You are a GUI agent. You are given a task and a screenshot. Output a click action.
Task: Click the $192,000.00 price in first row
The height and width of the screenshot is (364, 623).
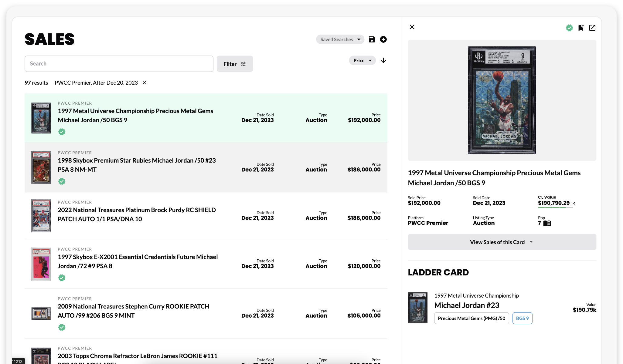[364, 120]
